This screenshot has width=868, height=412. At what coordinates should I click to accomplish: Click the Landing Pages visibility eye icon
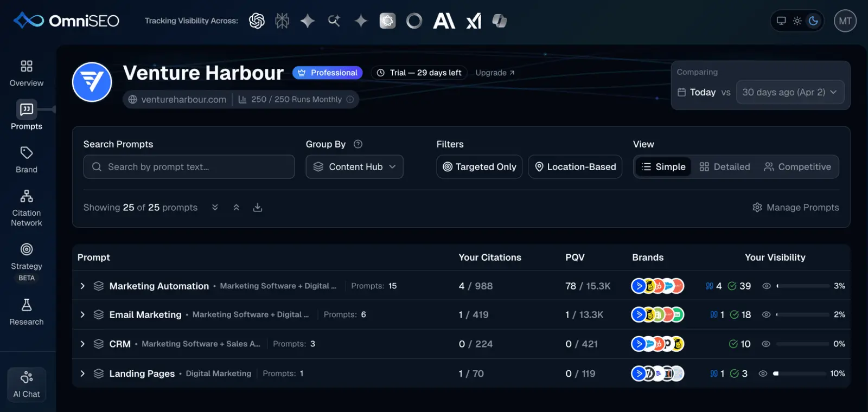[x=763, y=374]
